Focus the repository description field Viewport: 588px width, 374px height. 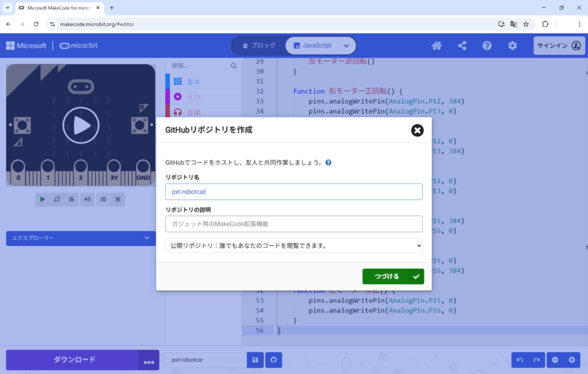pos(293,224)
